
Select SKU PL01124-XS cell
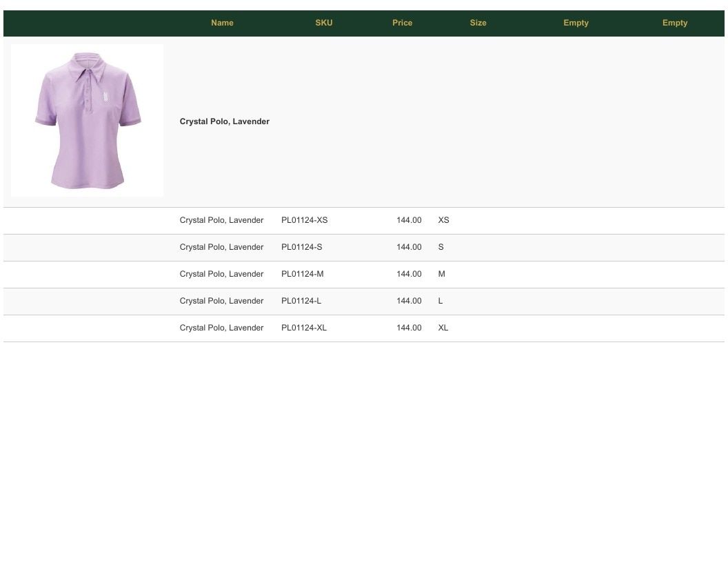304,220
